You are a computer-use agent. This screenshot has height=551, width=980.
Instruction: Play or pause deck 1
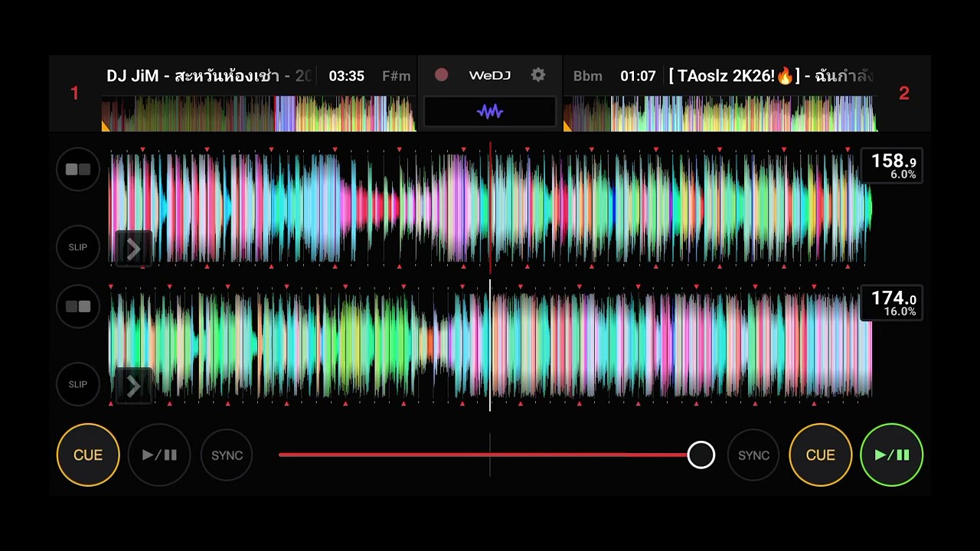pos(159,455)
